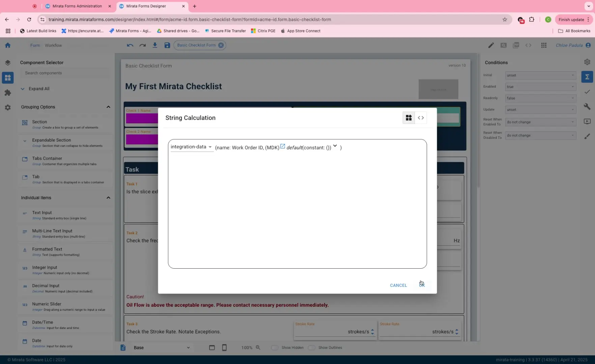Open the Conditions settings gear icon
595x364 pixels.
587,62
